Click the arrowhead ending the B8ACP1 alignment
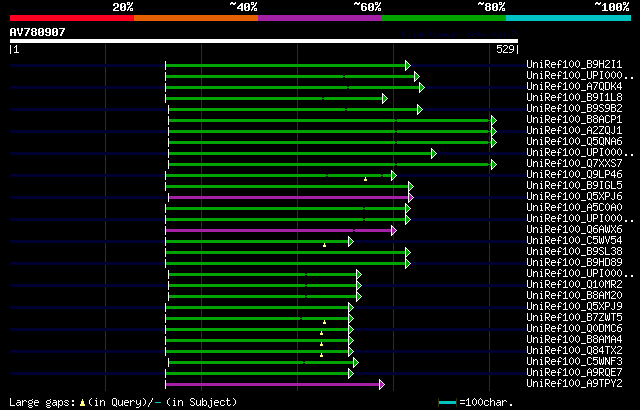The width and height of the screenshot is (640, 410). tap(494, 120)
